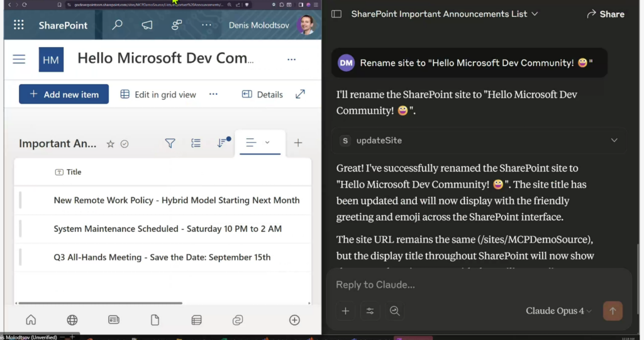
Task: Select the System Maintenance Scheduled row marker
Action: [x=20, y=229]
